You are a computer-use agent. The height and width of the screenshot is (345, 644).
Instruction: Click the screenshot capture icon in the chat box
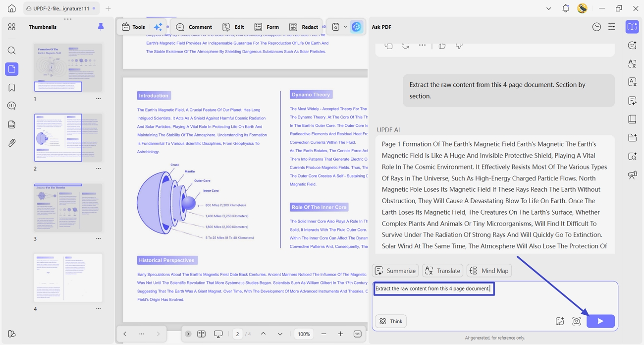[x=577, y=321]
